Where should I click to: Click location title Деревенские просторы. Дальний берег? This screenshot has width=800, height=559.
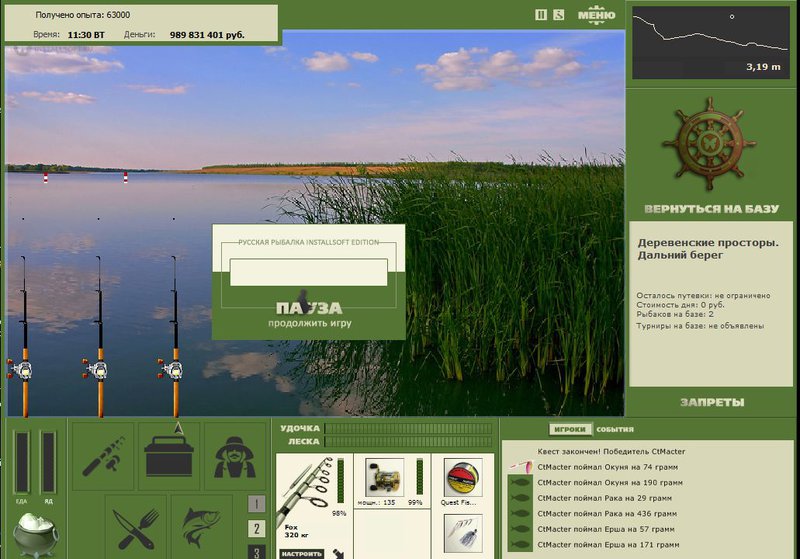tap(708, 248)
